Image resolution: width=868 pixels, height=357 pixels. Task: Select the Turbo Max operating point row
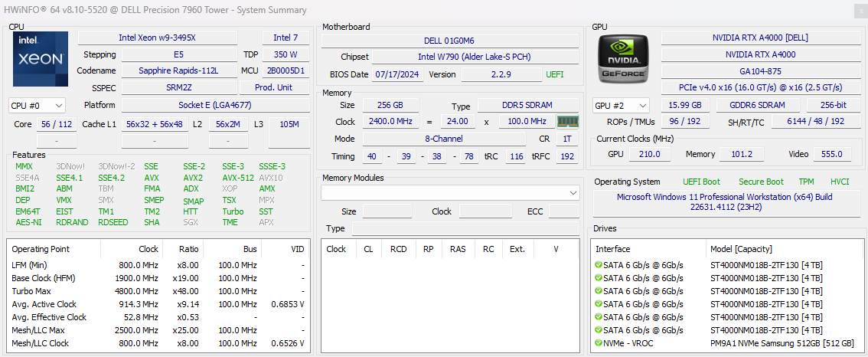pos(158,291)
